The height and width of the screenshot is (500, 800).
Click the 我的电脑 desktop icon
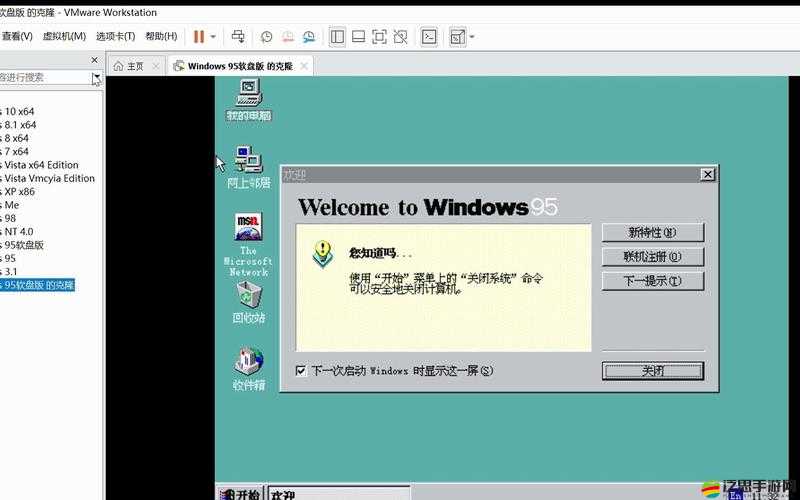pyautogui.click(x=248, y=100)
